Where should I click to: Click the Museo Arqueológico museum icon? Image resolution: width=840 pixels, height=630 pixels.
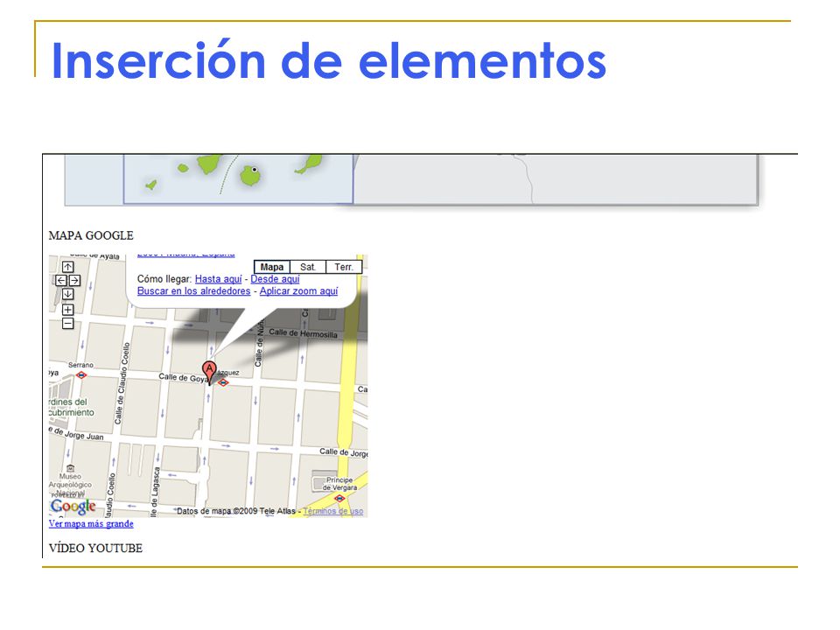pos(70,468)
